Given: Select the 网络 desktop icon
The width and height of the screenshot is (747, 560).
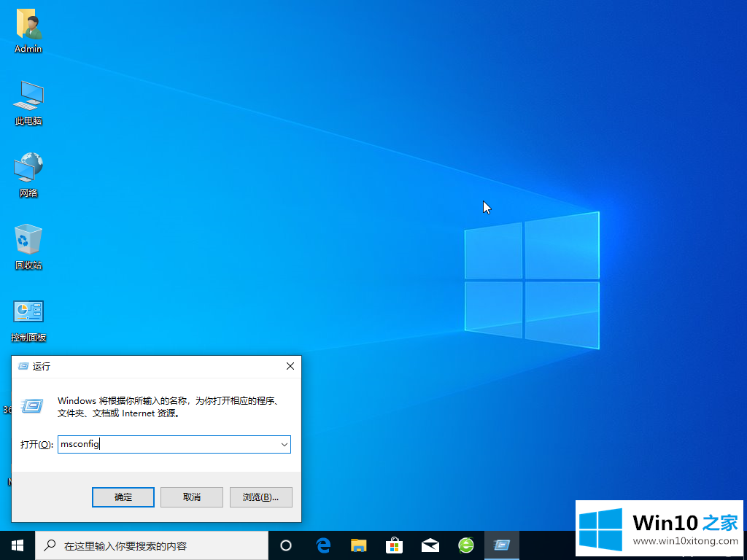Looking at the screenshot, I should pyautogui.click(x=28, y=175).
